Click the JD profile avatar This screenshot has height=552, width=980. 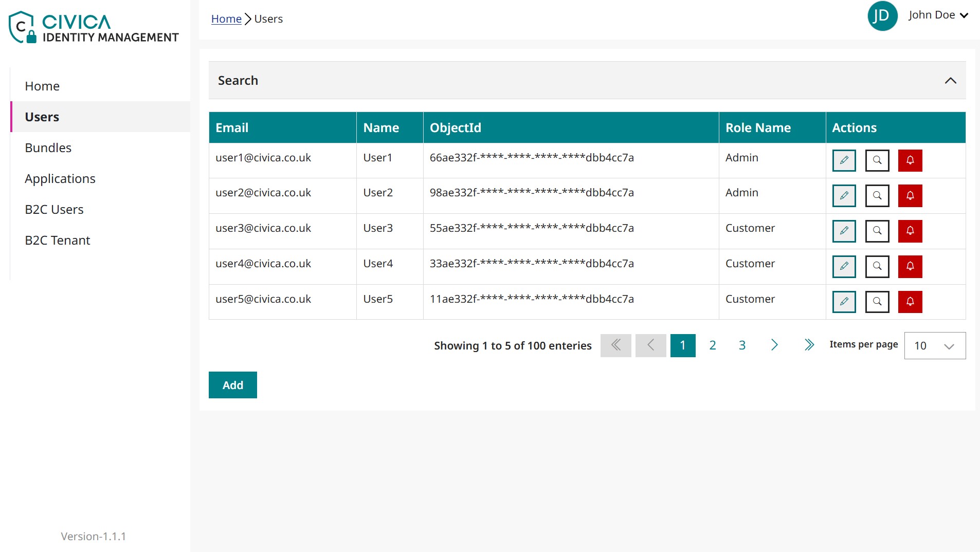pyautogui.click(x=882, y=15)
